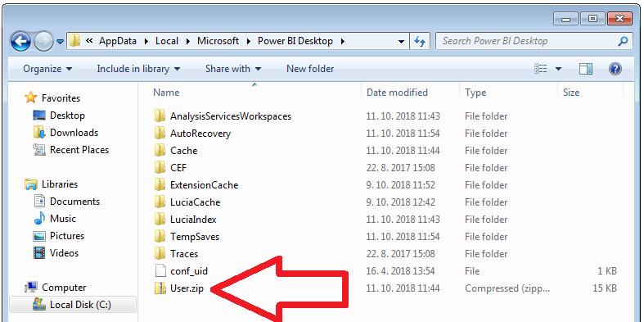The width and height of the screenshot is (644, 322).
Task: Select AppData in the address path
Action: click(x=118, y=41)
